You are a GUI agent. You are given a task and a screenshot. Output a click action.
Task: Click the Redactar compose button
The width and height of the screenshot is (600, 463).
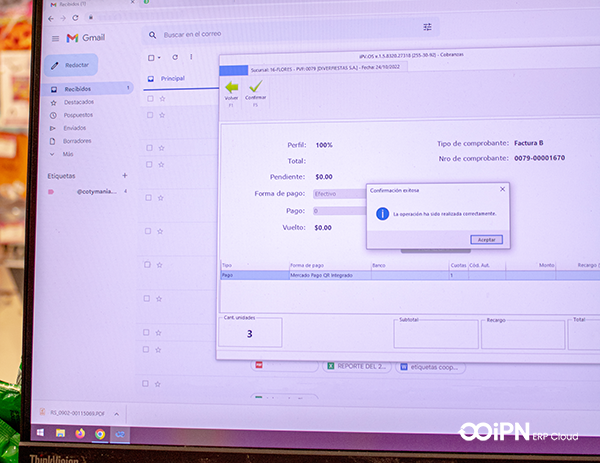point(71,65)
